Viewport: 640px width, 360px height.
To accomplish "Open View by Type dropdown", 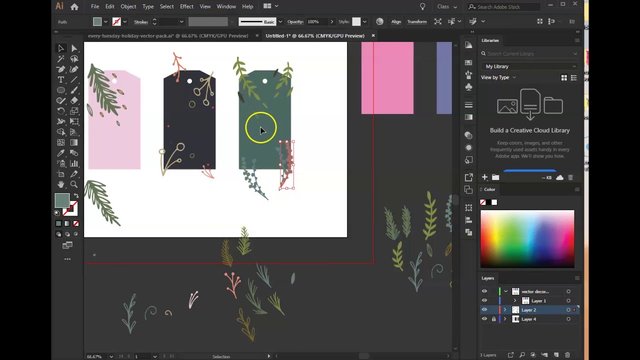I will [x=498, y=78].
